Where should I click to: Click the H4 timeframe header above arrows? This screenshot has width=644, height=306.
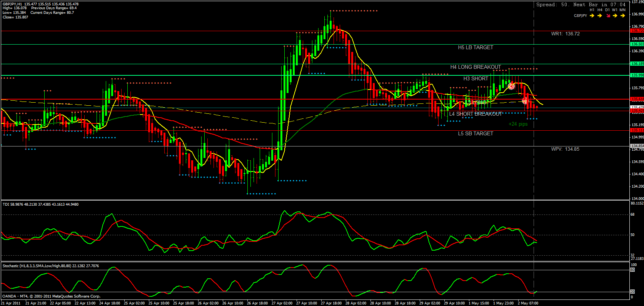600,10
